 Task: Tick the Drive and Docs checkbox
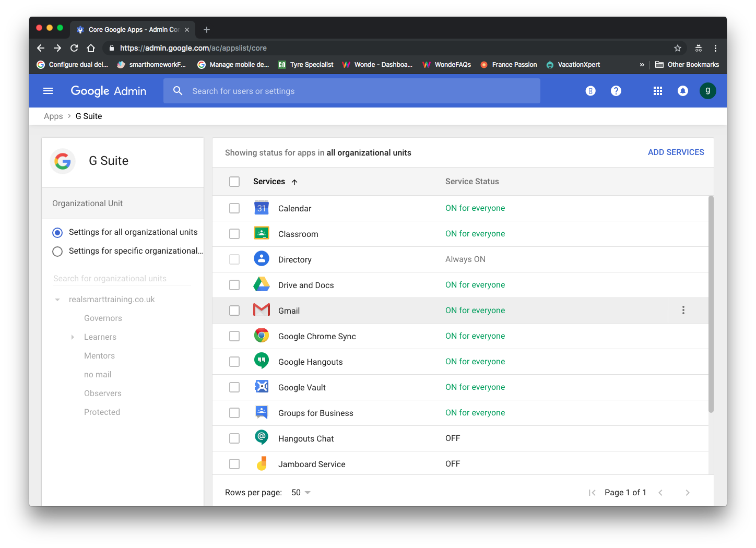pyautogui.click(x=234, y=285)
